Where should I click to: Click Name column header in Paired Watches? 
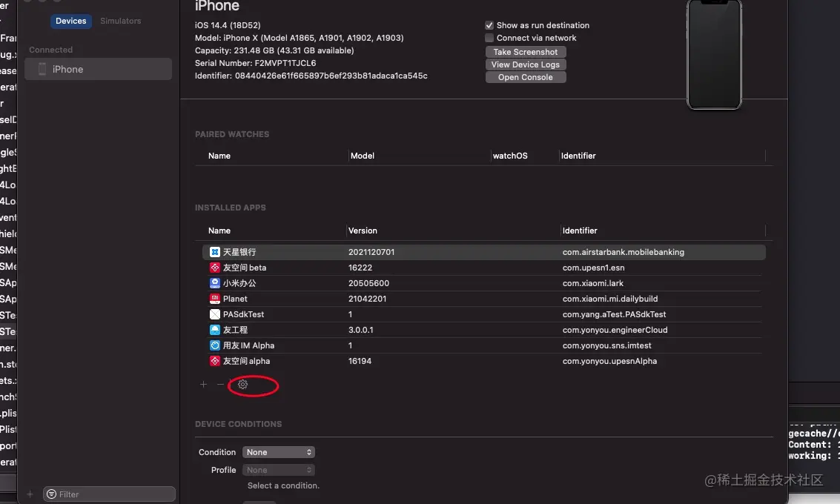pos(219,156)
